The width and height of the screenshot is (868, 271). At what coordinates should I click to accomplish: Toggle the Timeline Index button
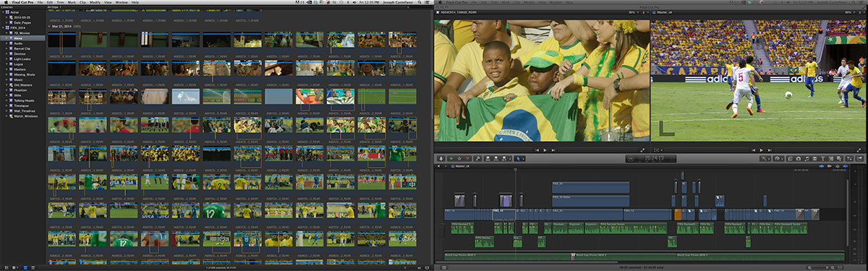tap(443, 267)
